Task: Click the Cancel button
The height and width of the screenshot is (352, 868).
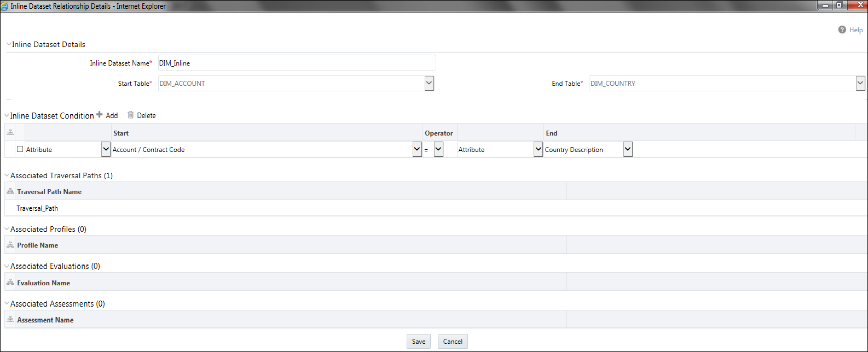Action: coord(453,341)
